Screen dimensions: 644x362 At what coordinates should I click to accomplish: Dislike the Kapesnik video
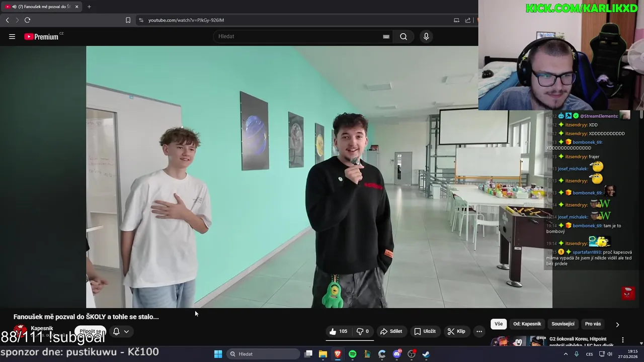pos(363,331)
